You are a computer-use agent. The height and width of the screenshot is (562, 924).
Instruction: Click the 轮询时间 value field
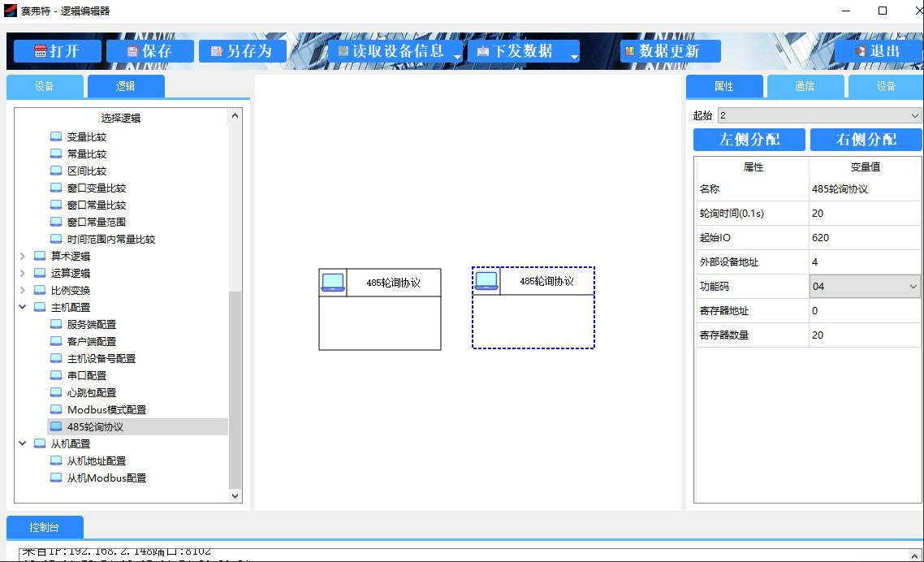[864, 214]
